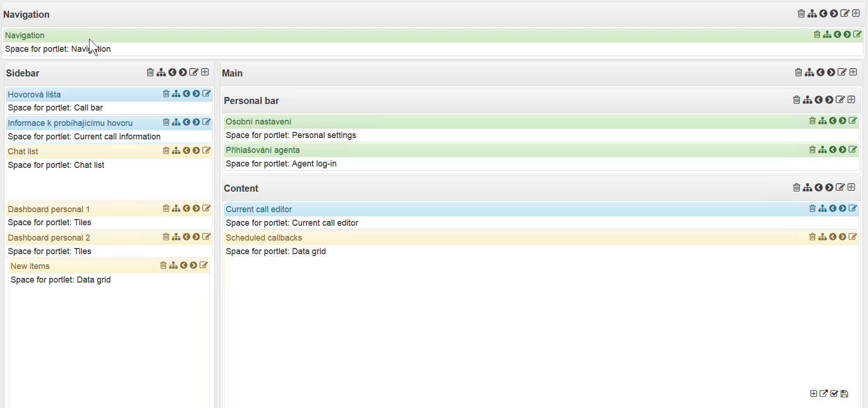Select the Current call editor title

[x=259, y=209]
